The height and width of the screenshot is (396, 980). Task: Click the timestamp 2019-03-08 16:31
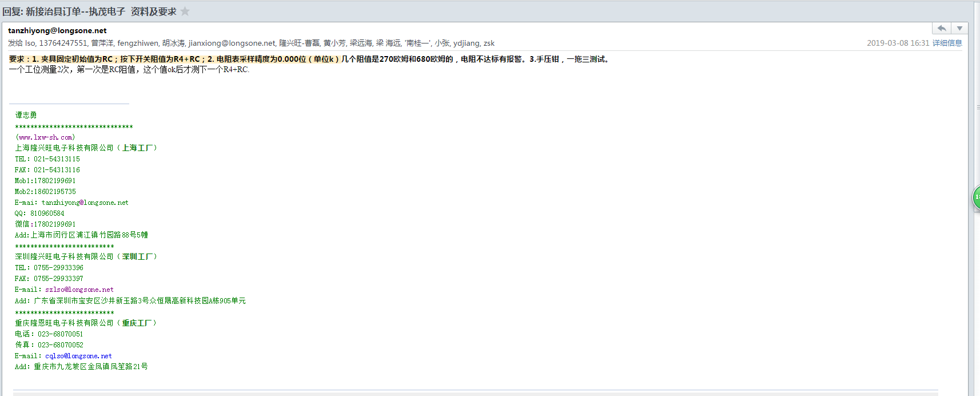[x=898, y=43]
